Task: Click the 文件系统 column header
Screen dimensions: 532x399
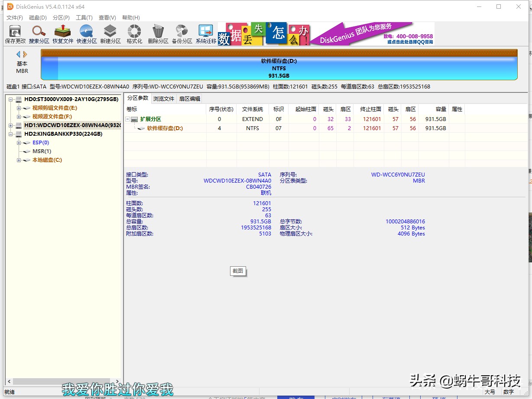Action: tap(253, 109)
